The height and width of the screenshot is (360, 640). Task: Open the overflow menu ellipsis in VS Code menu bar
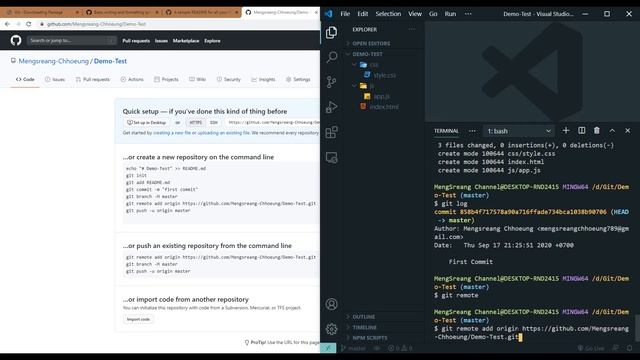point(468,14)
